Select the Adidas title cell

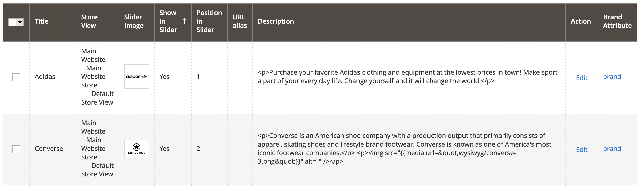pos(45,77)
